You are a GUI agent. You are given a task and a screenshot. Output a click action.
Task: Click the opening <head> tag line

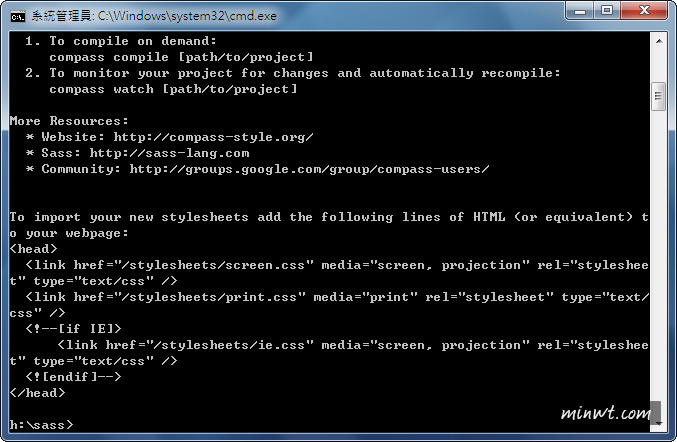point(33,249)
